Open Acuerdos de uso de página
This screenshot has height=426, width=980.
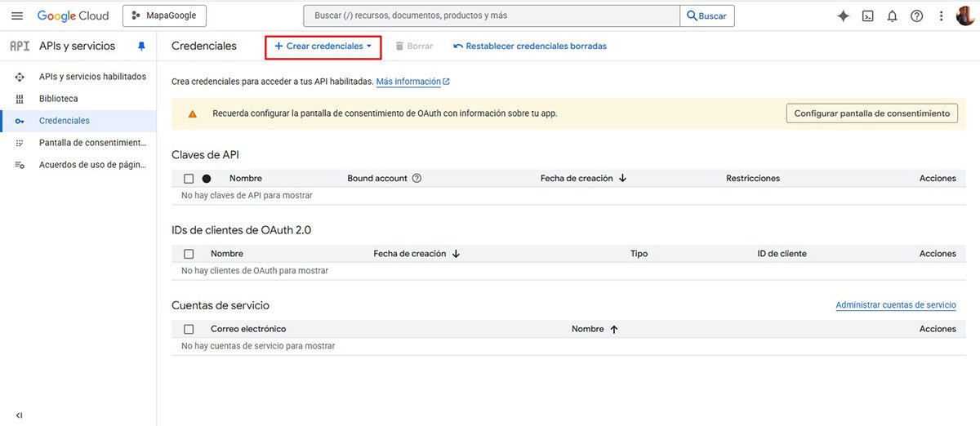(93, 165)
